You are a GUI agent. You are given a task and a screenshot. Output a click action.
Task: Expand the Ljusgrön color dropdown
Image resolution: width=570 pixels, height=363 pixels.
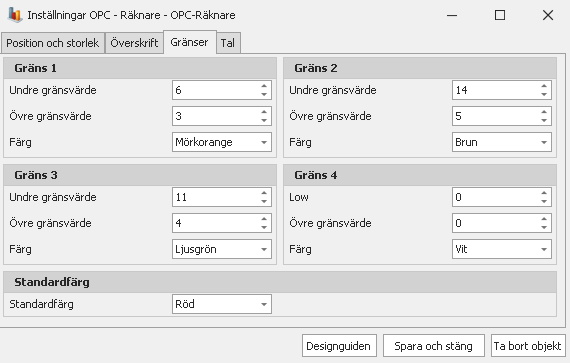click(222, 249)
